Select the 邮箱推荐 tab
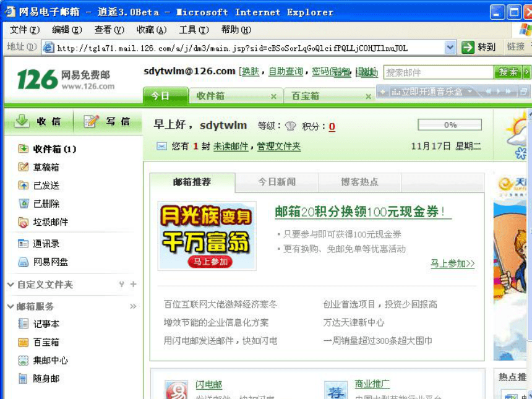 192,182
